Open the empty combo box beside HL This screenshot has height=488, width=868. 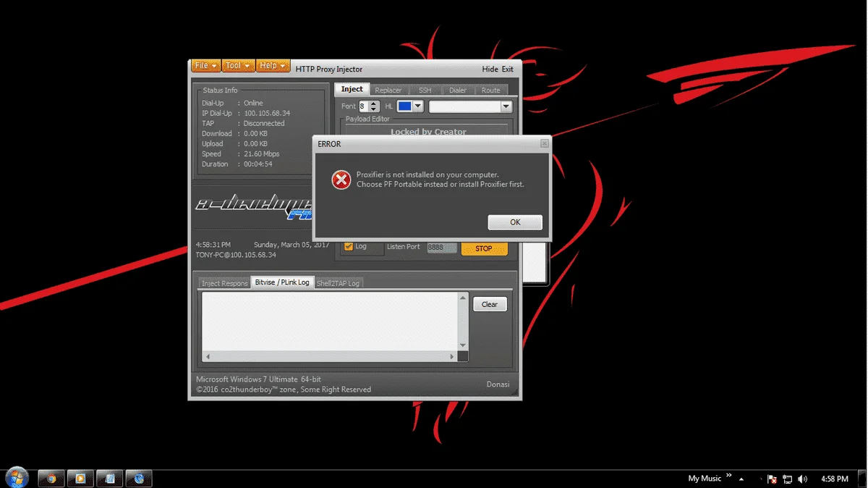(x=471, y=106)
